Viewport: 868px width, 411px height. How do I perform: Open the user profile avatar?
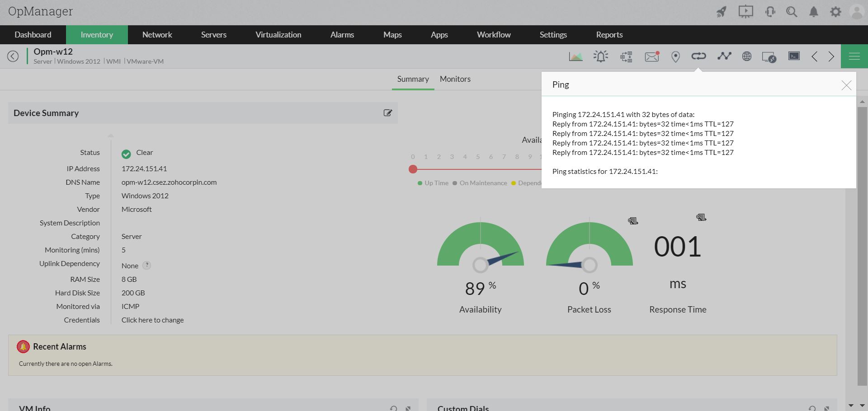(x=857, y=12)
